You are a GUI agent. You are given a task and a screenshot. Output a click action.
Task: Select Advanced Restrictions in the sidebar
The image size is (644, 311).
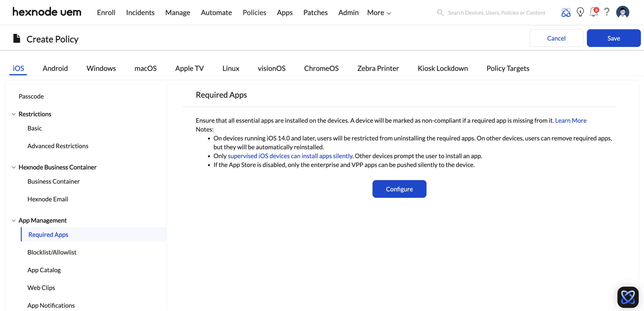58,146
